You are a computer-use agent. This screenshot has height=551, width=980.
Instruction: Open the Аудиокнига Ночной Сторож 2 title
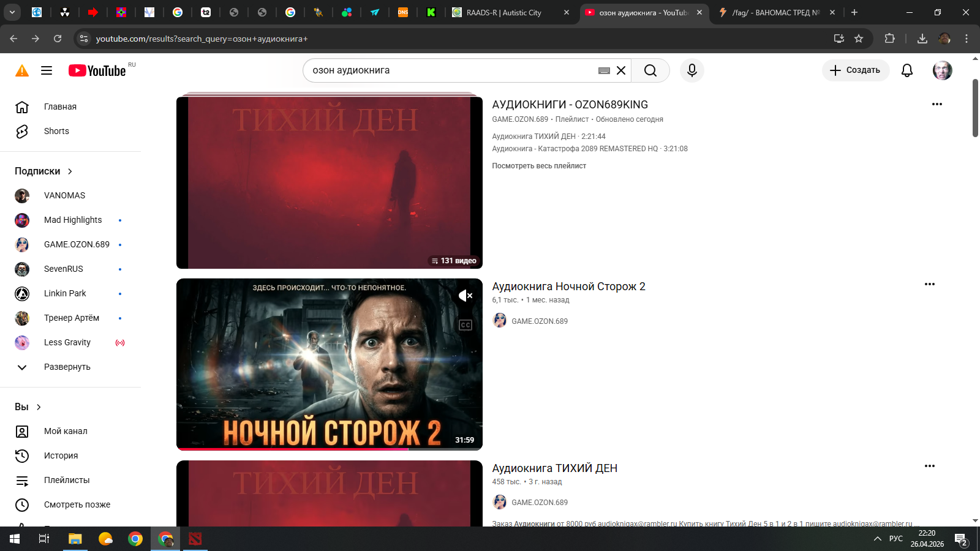pyautogui.click(x=568, y=287)
